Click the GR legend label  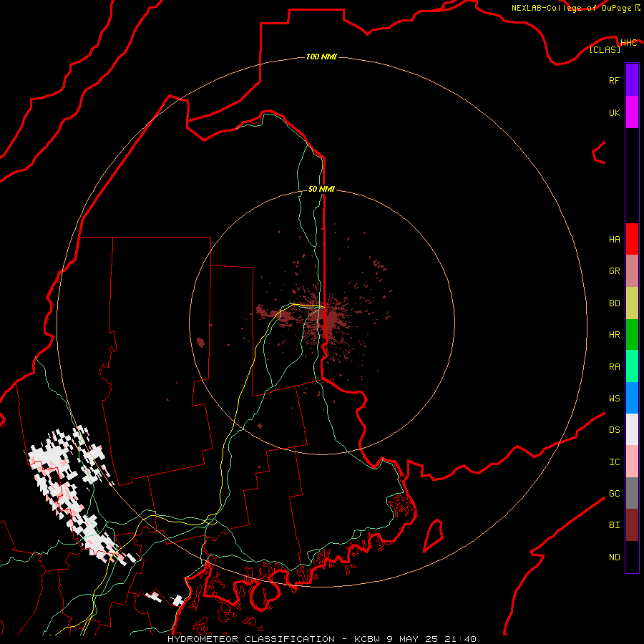click(614, 271)
